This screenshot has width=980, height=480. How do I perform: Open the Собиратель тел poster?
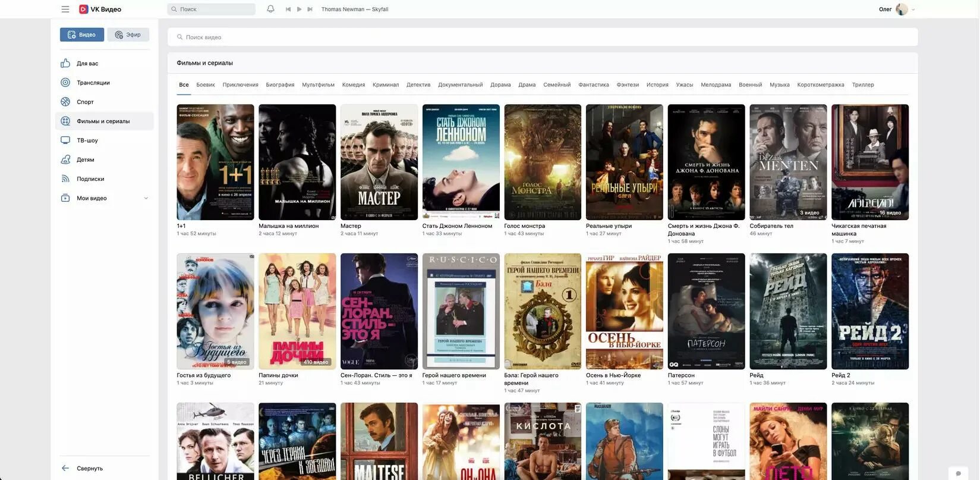pos(788,162)
